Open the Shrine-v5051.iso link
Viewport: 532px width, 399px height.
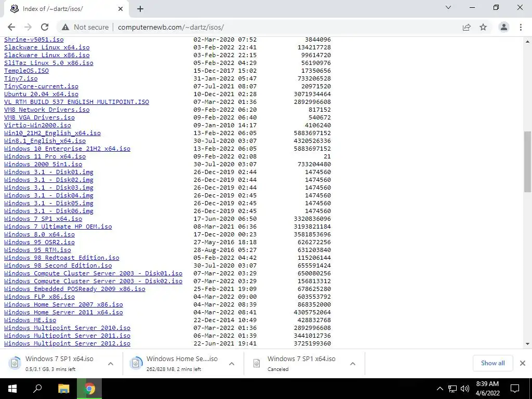pos(34,39)
